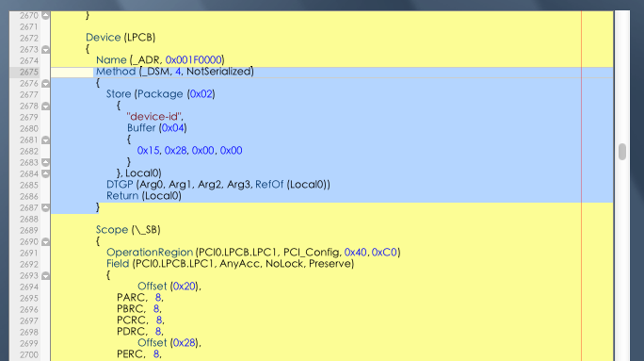Click the DTGP call
The image size is (644, 361).
[x=120, y=185]
